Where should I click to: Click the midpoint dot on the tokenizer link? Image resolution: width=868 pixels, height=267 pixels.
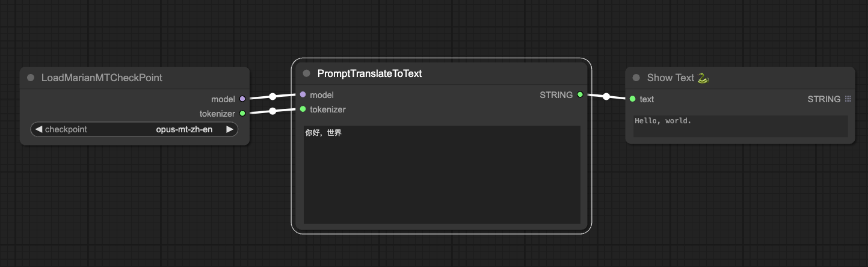click(x=272, y=111)
